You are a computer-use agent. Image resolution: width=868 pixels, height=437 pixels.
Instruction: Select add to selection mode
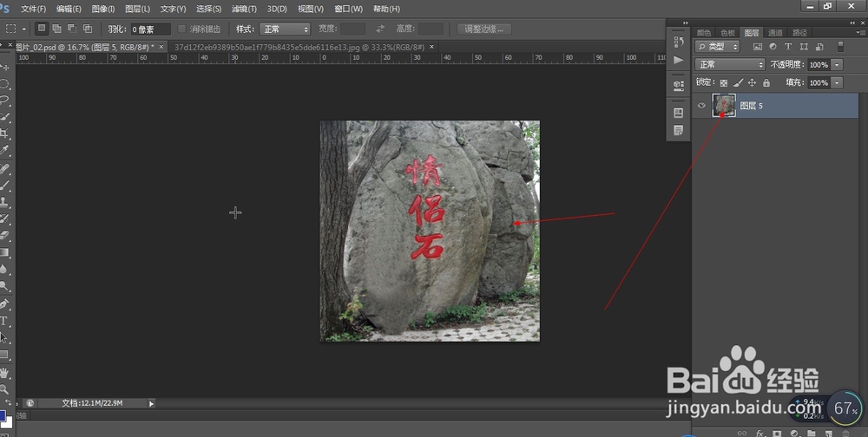click(x=56, y=29)
